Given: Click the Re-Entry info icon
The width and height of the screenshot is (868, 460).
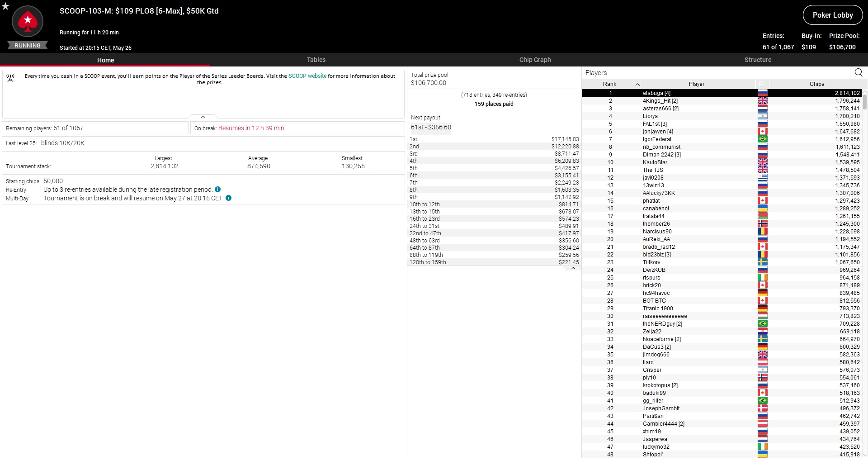Looking at the screenshot, I should click(218, 190).
